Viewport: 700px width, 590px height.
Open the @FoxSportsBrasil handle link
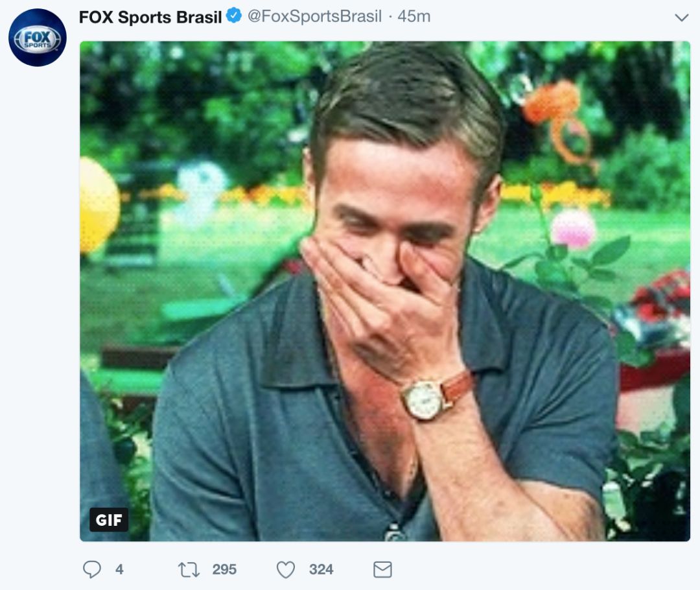point(314,17)
